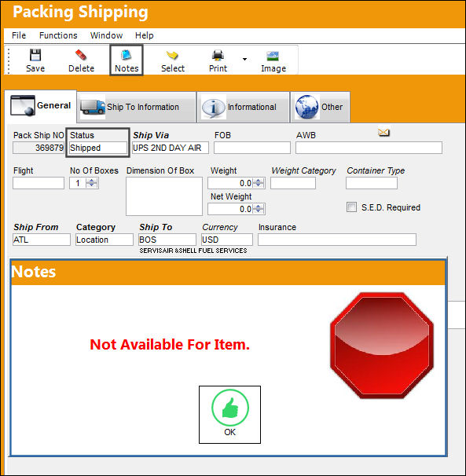Click the Select arrow icon
Screen dimensions: 466x476
tap(172, 55)
